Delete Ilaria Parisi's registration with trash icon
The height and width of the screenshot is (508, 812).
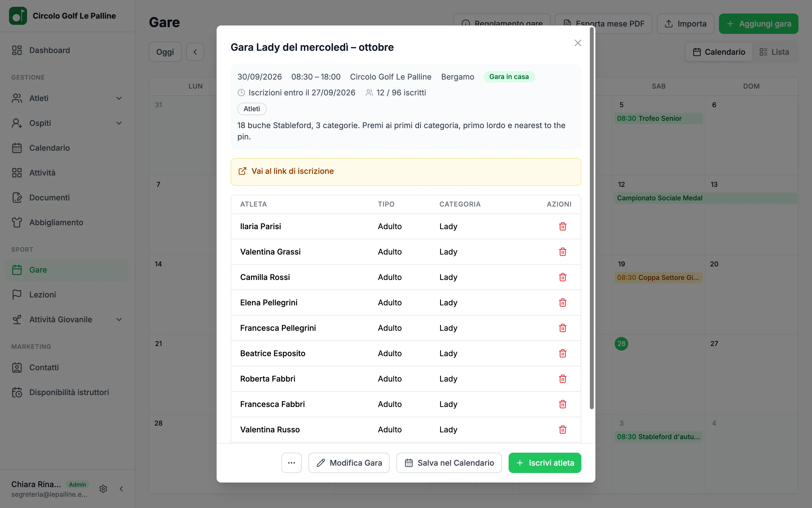[563, 226]
